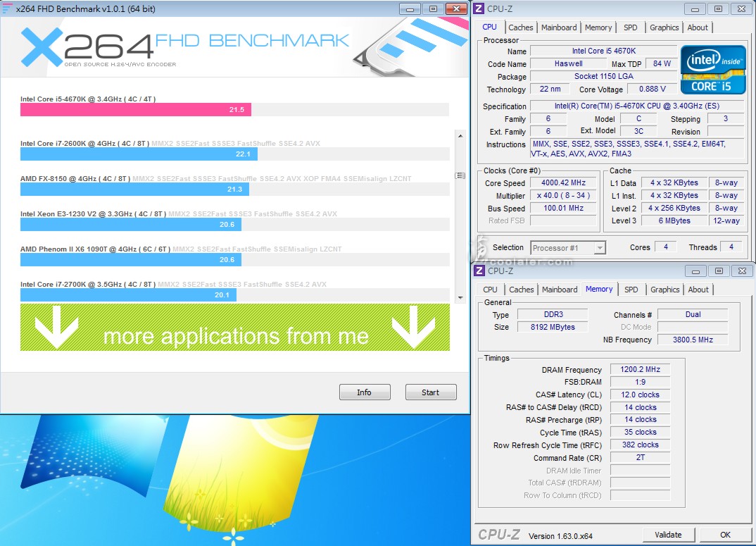Image resolution: width=756 pixels, height=546 pixels.
Task: Click the 21.3 result bar for AMD FX-8150
Action: click(134, 190)
